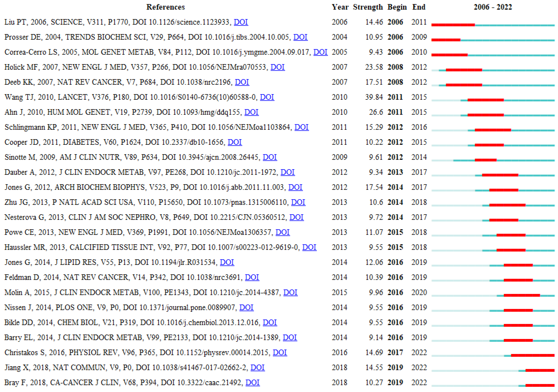The height and width of the screenshot is (392, 558).
Task: Open the DOI link for Liu PT 2006 Science
Action: pyautogui.click(x=241, y=22)
